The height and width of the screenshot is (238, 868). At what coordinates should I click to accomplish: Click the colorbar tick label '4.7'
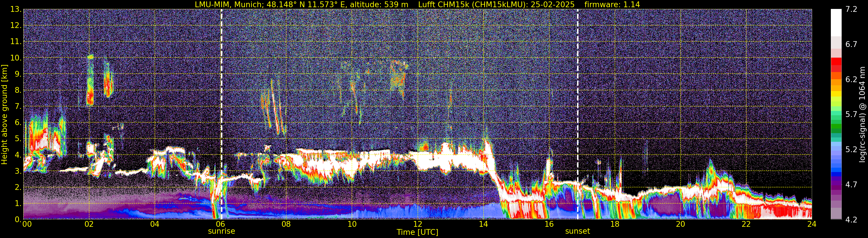851,184
